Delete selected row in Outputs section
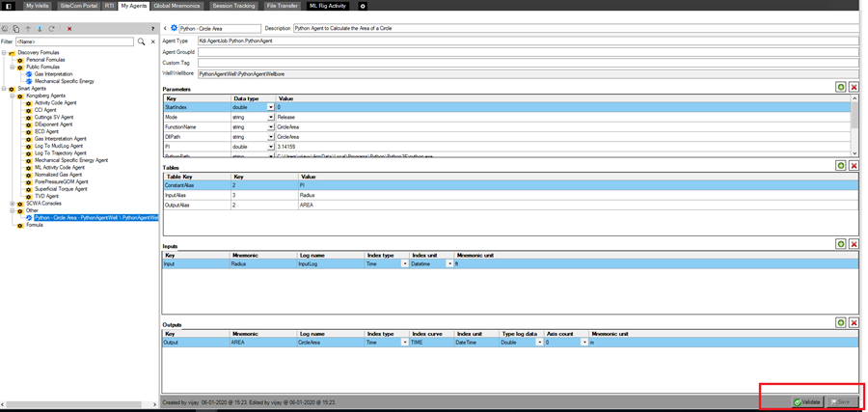 854,322
